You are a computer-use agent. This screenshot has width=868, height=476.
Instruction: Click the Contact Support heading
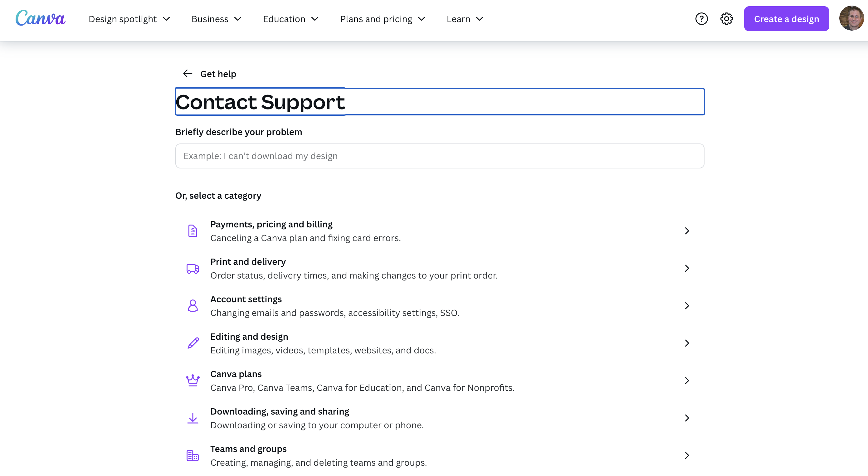tap(260, 102)
